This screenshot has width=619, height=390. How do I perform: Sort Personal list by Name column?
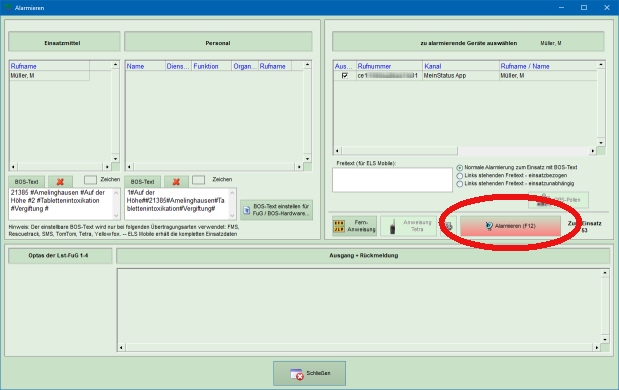(145, 66)
